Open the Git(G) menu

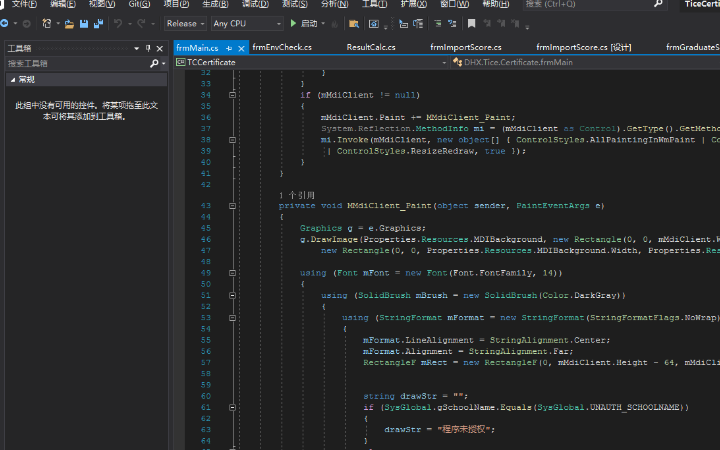point(139,4)
